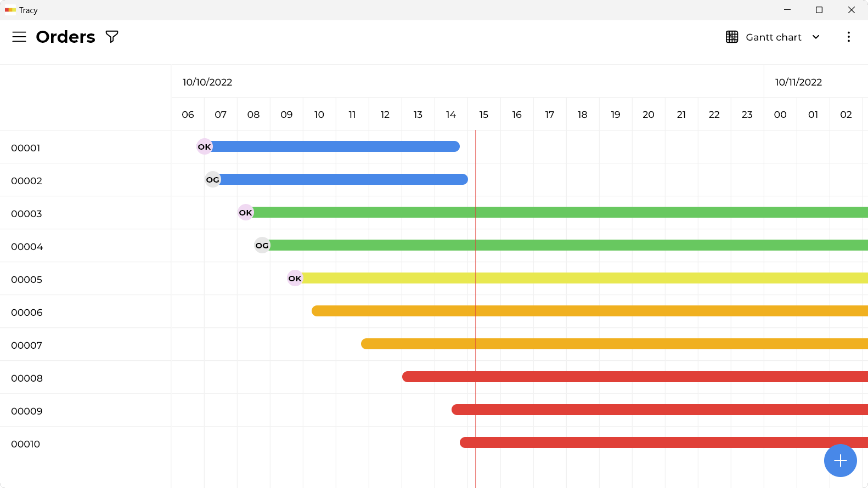Image resolution: width=868 pixels, height=488 pixels.
Task: Expand the Gantt chart view dropdown arrow
Action: tap(816, 37)
